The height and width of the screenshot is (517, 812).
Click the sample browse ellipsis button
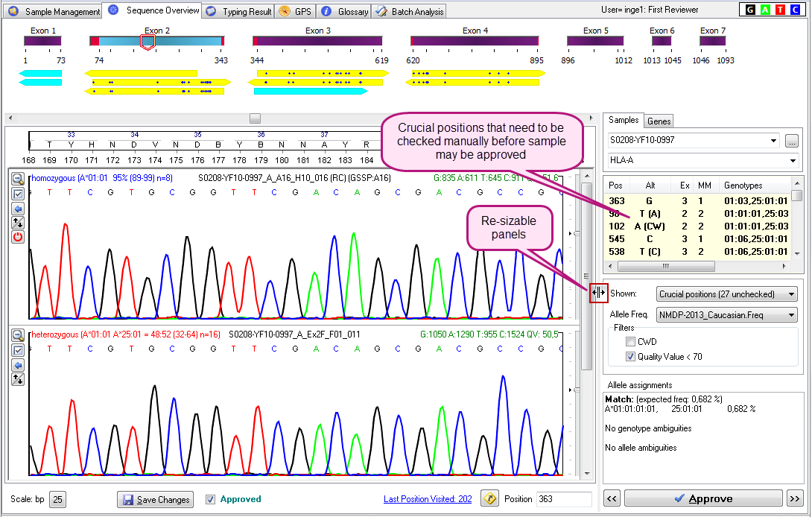pyautogui.click(x=791, y=140)
